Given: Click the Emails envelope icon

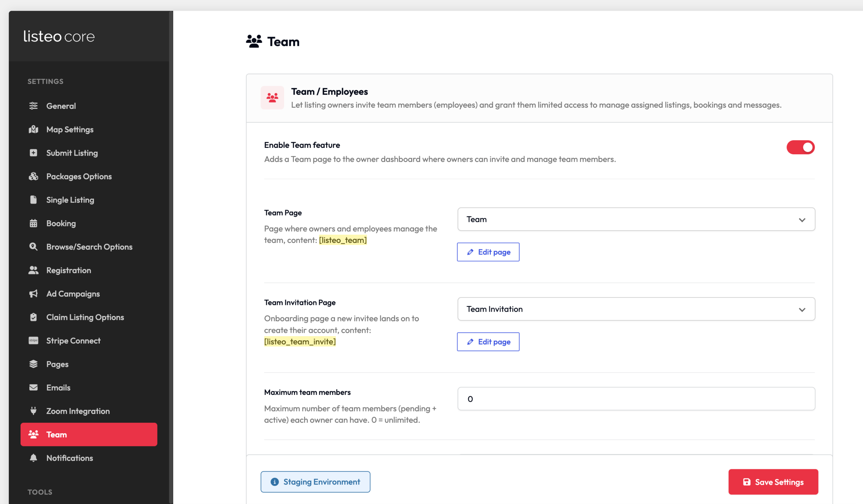Looking at the screenshot, I should [33, 387].
